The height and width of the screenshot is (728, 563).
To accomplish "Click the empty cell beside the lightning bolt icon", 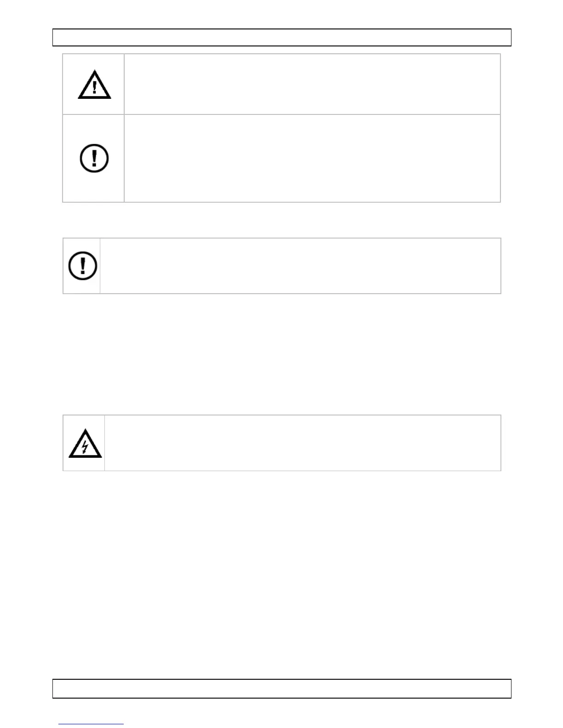I will [302, 443].
